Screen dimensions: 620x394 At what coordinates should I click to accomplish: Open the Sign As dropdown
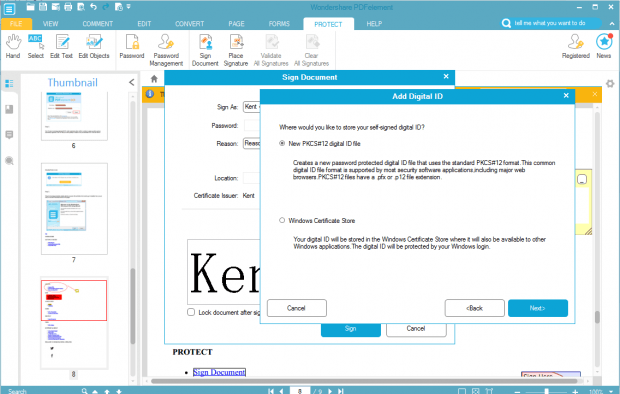pos(252,107)
